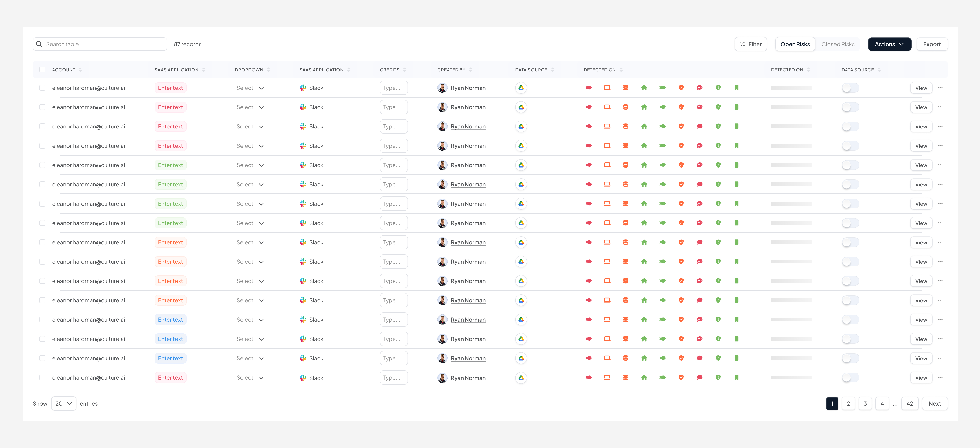Click the orange database icon in the second row
This screenshot has width=980, height=448.
(625, 107)
